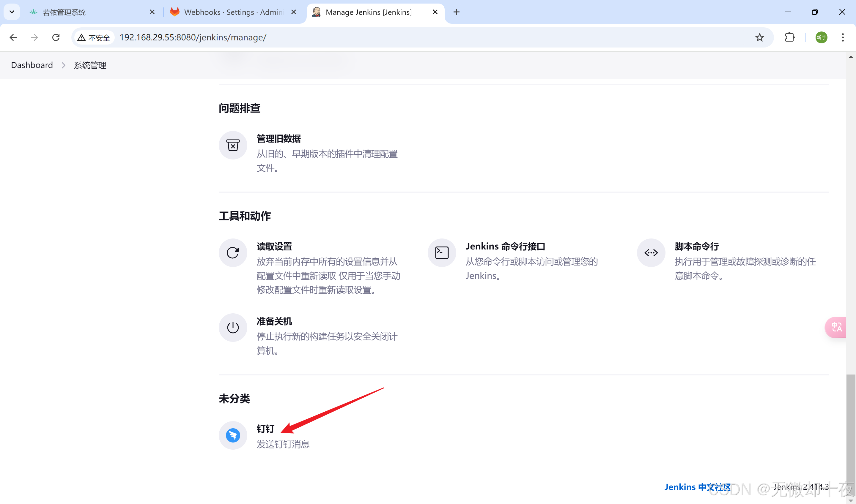Bookmark this page with star icon
Image resolution: width=856 pixels, height=504 pixels.
tap(759, 37)
